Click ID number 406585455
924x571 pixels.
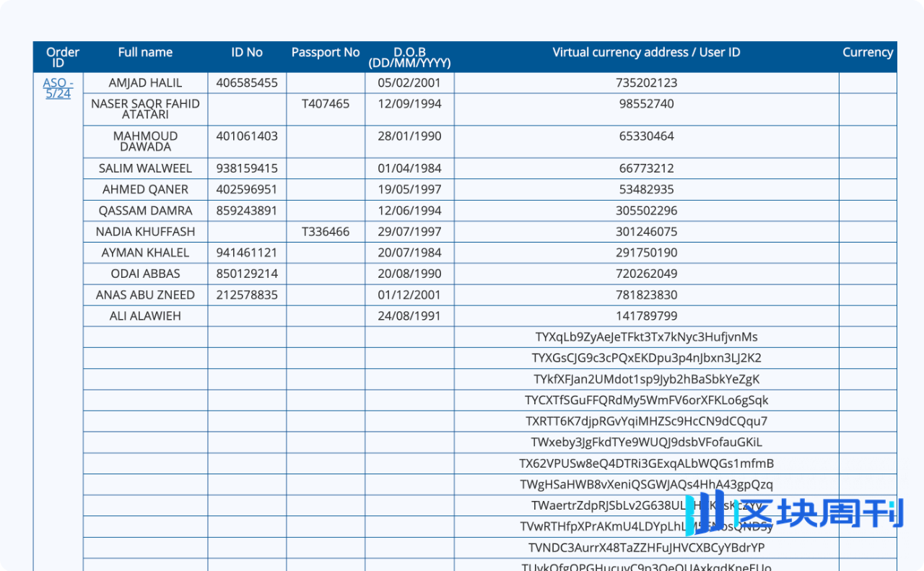(247, 83)
